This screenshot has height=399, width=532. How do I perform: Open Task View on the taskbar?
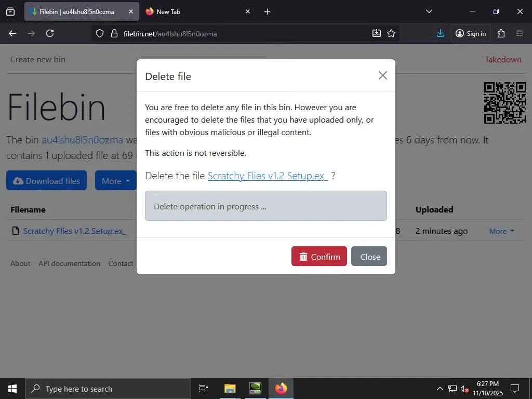(x=204, y=389)
